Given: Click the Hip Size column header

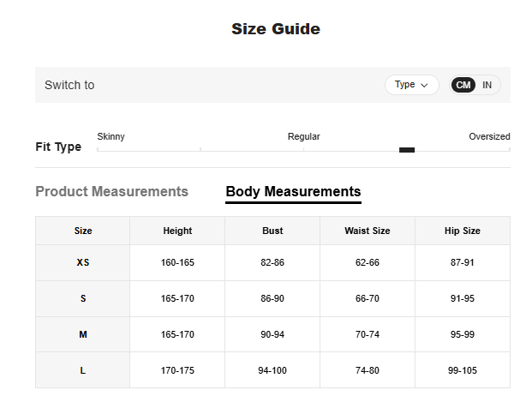Looking at the screenshot, I should (x=462, y=231).
